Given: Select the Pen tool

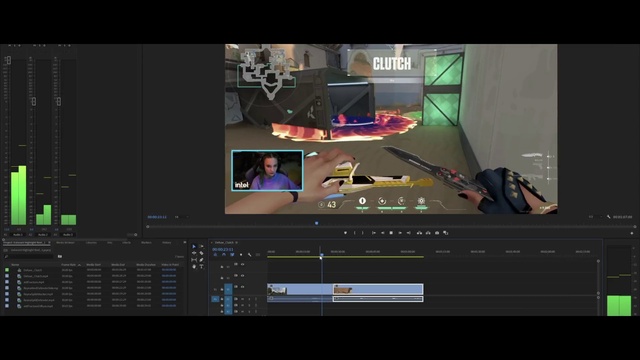Looking at the screenshot, I should click(x=201, y=260).
